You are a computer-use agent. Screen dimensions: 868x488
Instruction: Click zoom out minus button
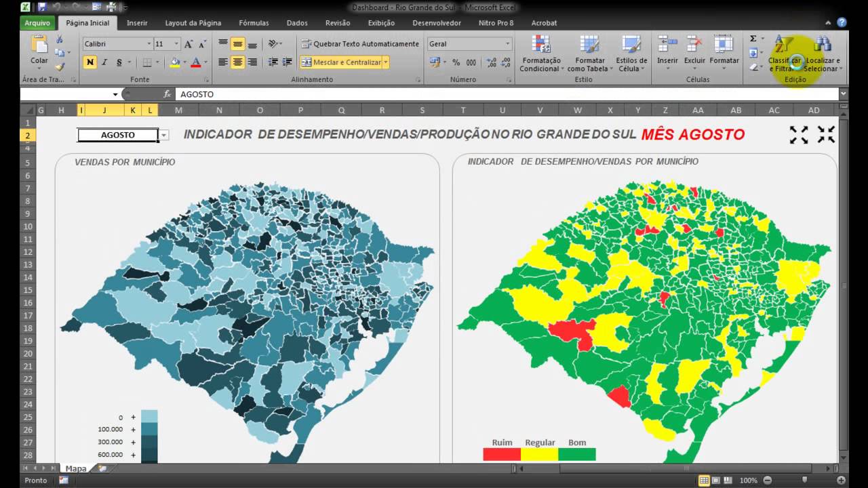point(767,480)
